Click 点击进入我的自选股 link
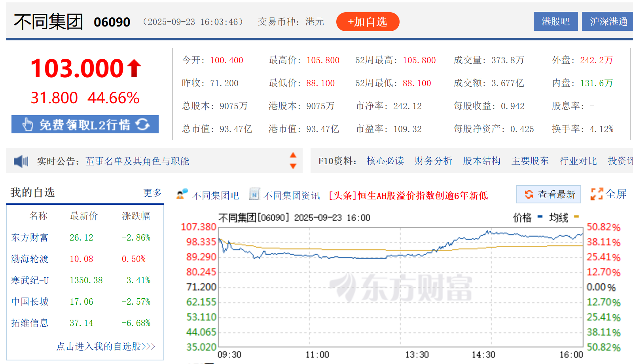Image resolution: width=633 pixels, height=364 pixels. (x=105, y=346)
